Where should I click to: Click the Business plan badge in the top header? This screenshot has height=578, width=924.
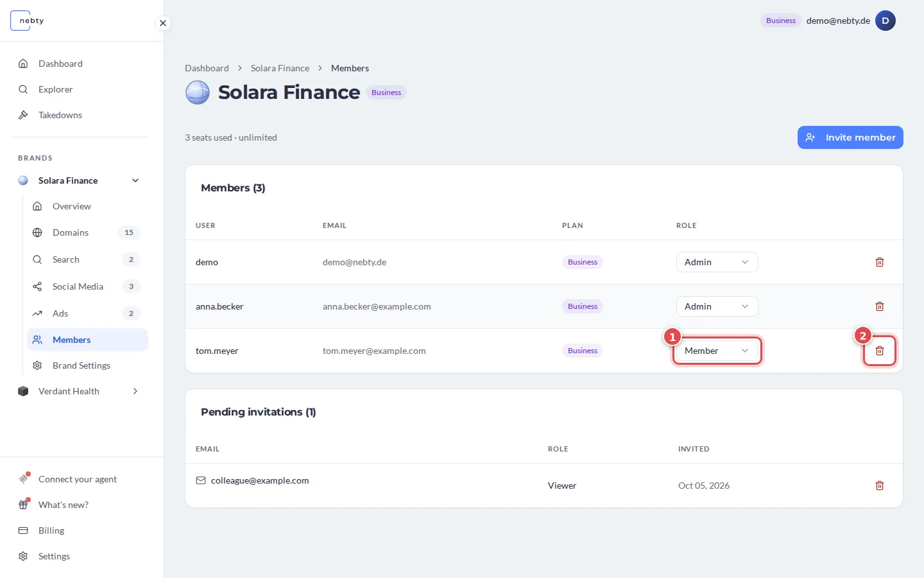point(781,21)
